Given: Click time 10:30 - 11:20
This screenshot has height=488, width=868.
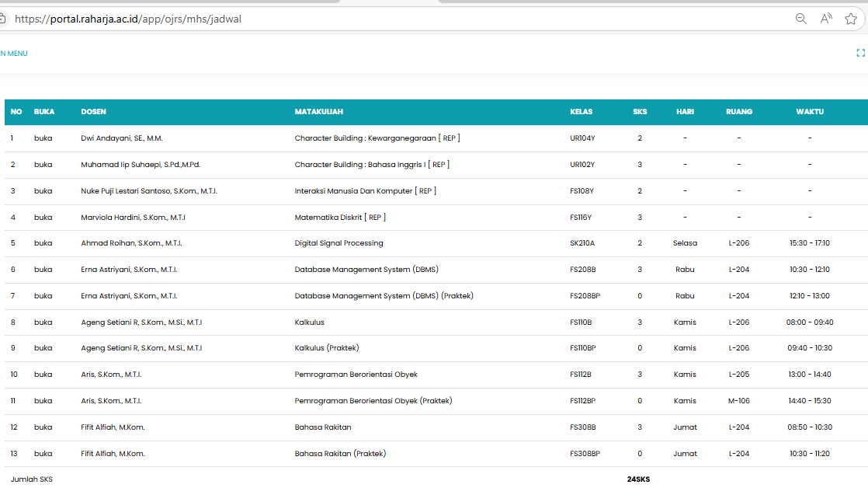Looking at the screenshot, I should 810,453.
